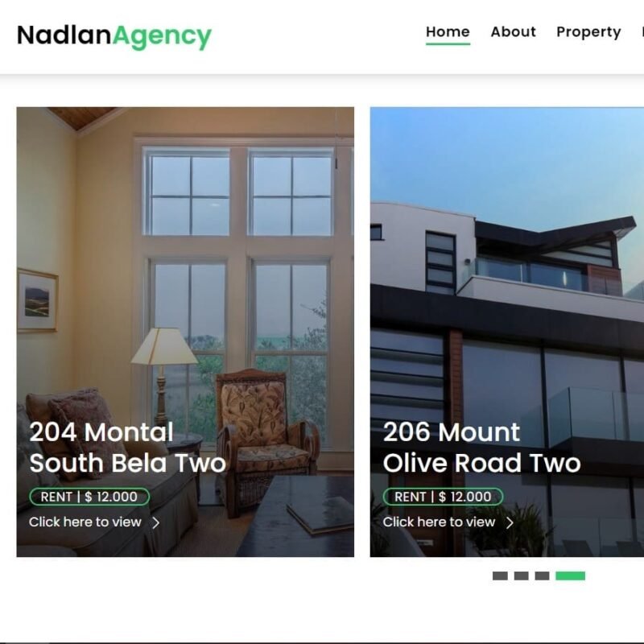Select the active green carousel indicator
Image resolution: width=644 pixels, height=644 pixels.
point(571,576)
